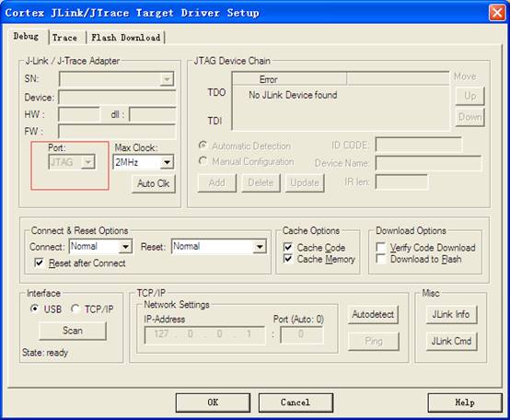Open JLink Cmd
510x420 pixels.
pyautogui.click(x=451, y=342)
